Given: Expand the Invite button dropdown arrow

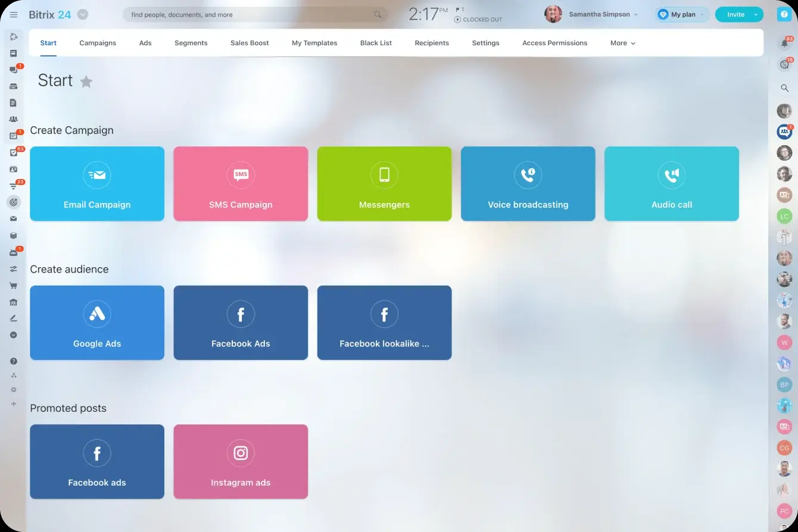Looking at the screenshot, I should click(x=756, y=15).
